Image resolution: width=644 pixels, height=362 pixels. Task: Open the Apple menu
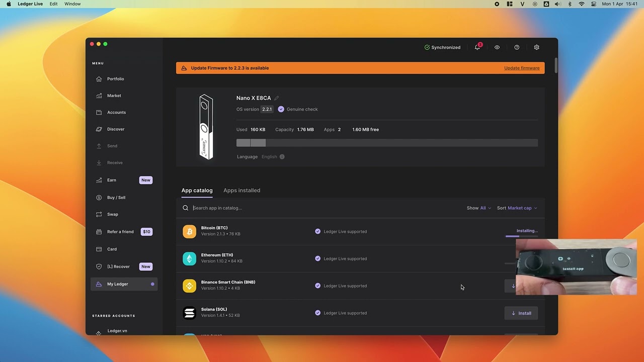point(9,4)
